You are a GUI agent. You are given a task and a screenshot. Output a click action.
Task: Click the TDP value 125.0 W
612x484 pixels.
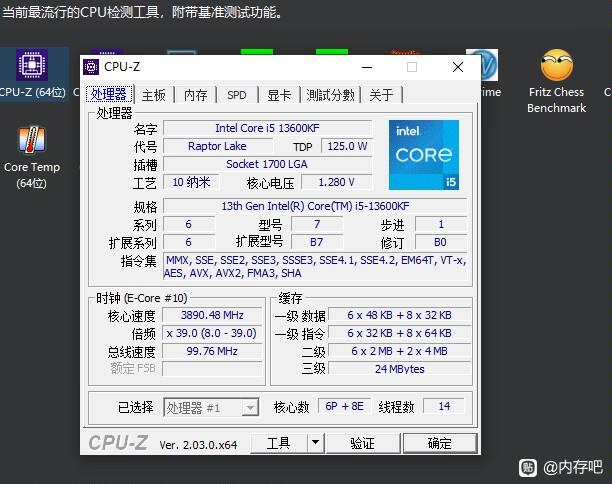[347, 146]
